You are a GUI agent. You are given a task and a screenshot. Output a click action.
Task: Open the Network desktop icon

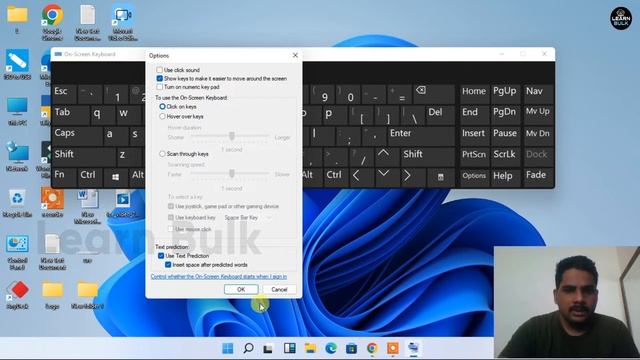17,157
